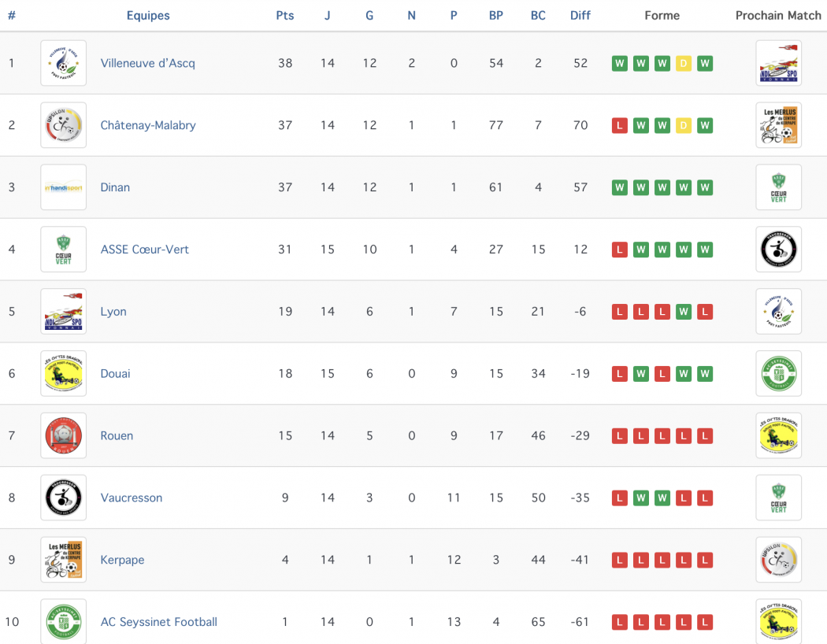Click the Vaucresson club logo in row 8
827x644 pixels.
63,498
